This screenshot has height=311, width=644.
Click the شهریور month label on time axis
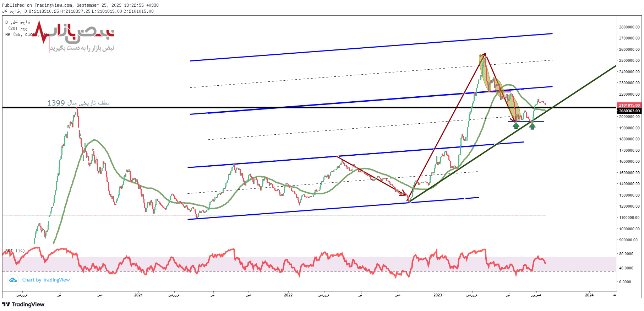(536, 295)
